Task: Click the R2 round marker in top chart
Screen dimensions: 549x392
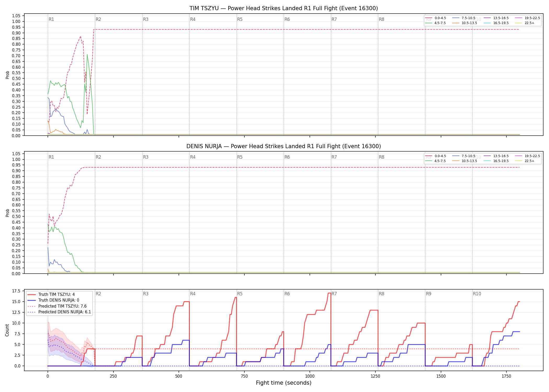Action: coord(98,19)
